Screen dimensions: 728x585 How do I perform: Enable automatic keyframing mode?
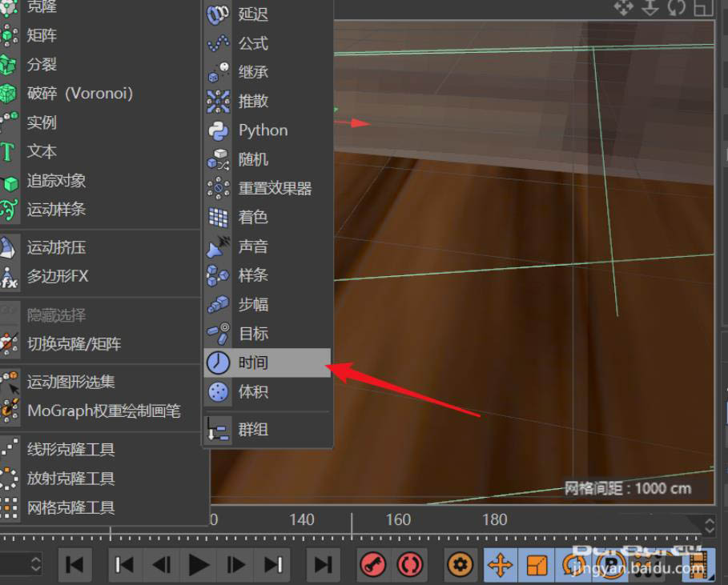point(409,565)
